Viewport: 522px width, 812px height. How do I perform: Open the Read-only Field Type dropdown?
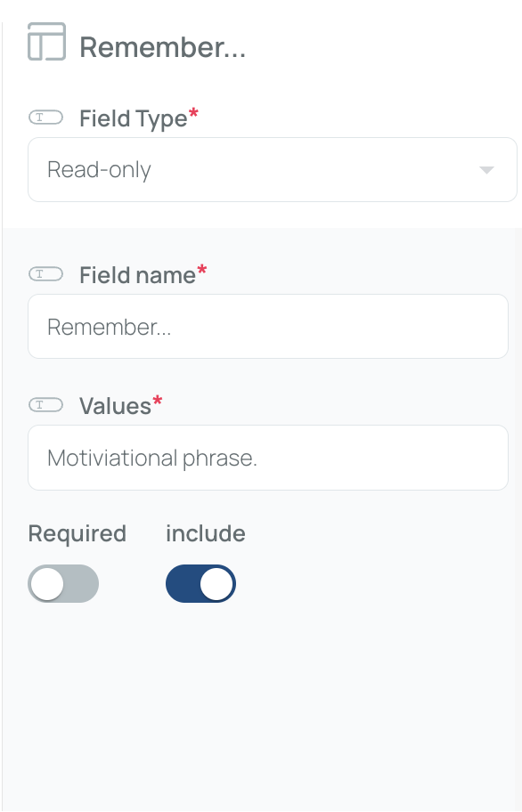point(273,170)
